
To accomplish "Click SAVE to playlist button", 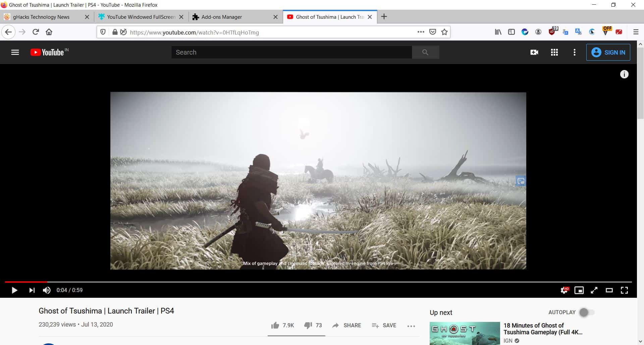I will [384, 325].
